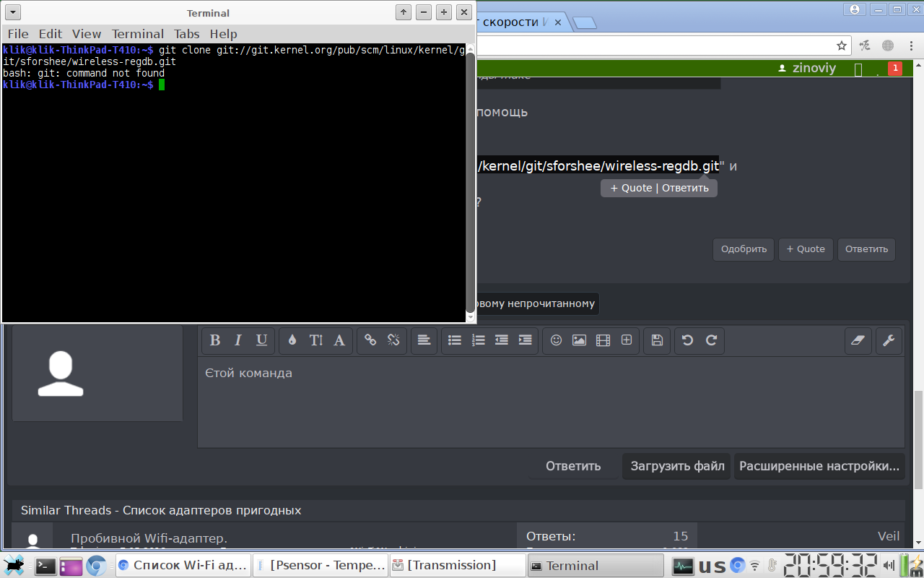Remove formatting with the eraser icon
Viewport: 924px width, 578px height.
coord(858,340)
